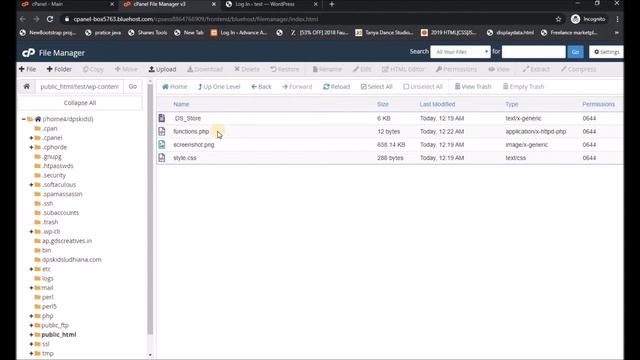The width and height of the screenshot is (640, 360).
Task: Click the Move toolbar button
Action: click(126, 69)
